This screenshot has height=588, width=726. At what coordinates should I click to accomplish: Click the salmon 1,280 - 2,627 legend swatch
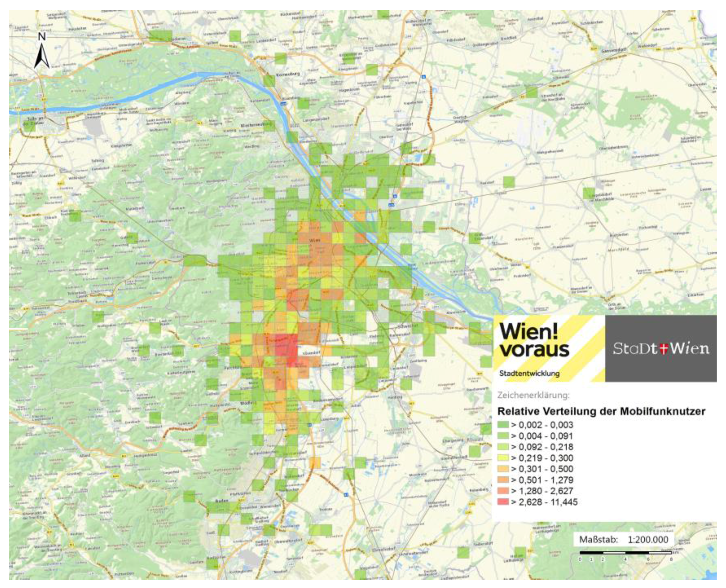[503, 491]
